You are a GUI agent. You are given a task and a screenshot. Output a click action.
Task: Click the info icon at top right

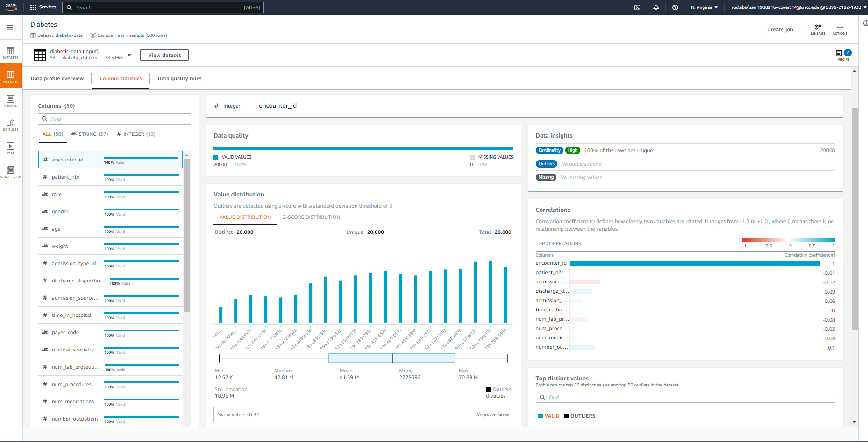coord(865,23)
